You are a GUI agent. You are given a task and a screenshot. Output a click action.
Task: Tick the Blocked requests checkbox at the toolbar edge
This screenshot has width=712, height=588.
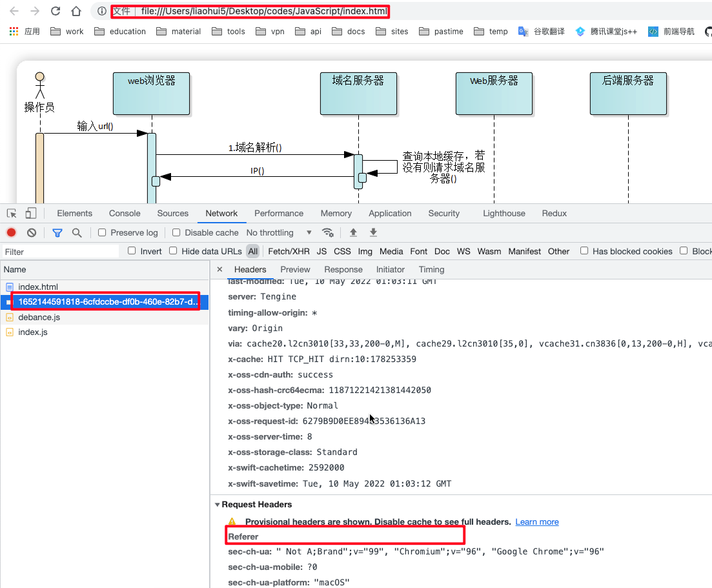click(684, 250)
